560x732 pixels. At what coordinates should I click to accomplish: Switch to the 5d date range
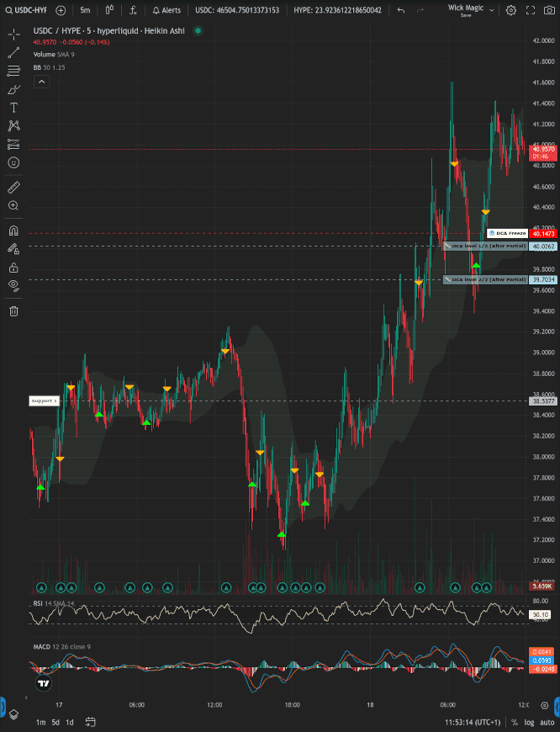click(55, 722)
